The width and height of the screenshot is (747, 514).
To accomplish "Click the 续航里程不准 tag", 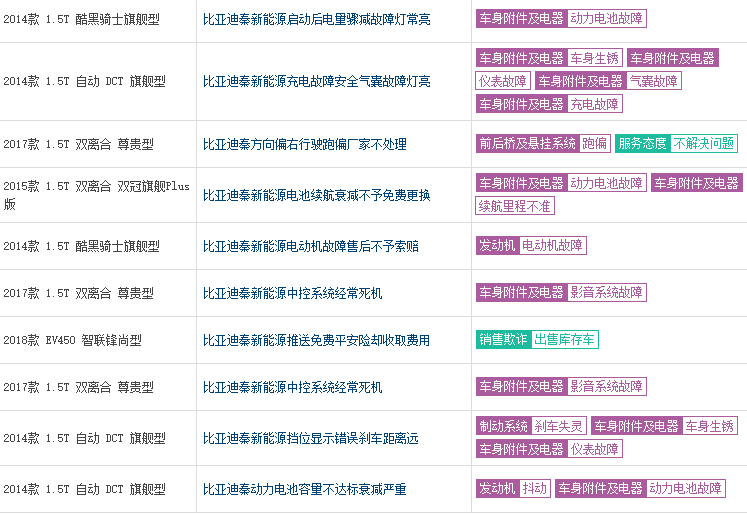I will click(515, 206).
